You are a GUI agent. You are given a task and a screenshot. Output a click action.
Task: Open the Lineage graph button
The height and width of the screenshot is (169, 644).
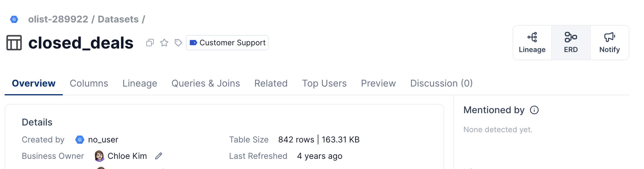[x=532, y=43]
